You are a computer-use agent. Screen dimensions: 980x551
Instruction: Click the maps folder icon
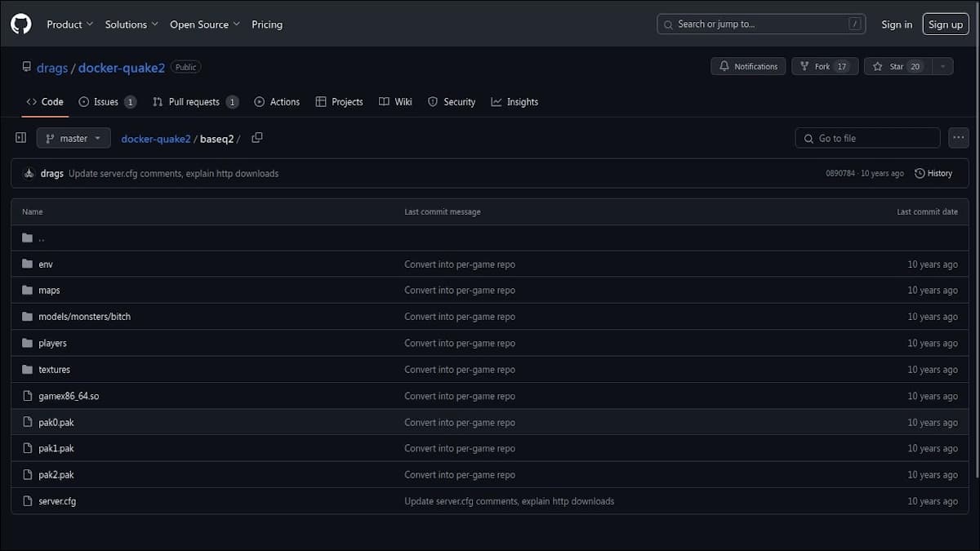pyautogui.click(x=28, y=291)
